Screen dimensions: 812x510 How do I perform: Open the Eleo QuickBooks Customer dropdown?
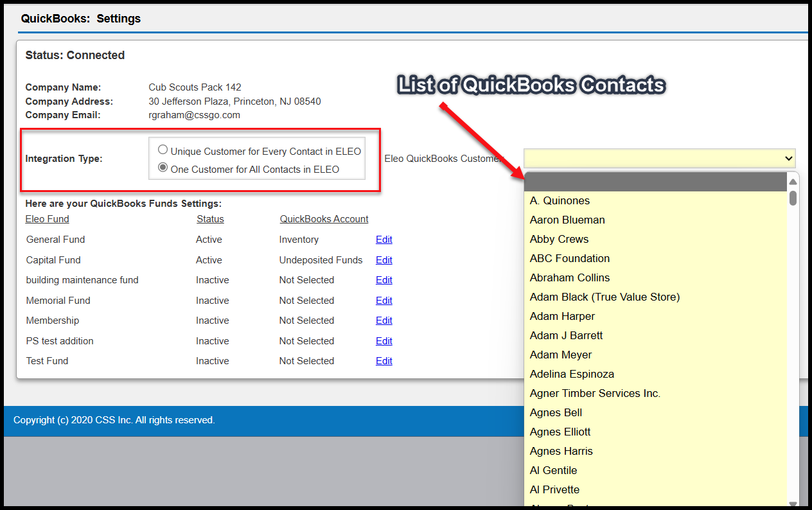tap(660, 158)
